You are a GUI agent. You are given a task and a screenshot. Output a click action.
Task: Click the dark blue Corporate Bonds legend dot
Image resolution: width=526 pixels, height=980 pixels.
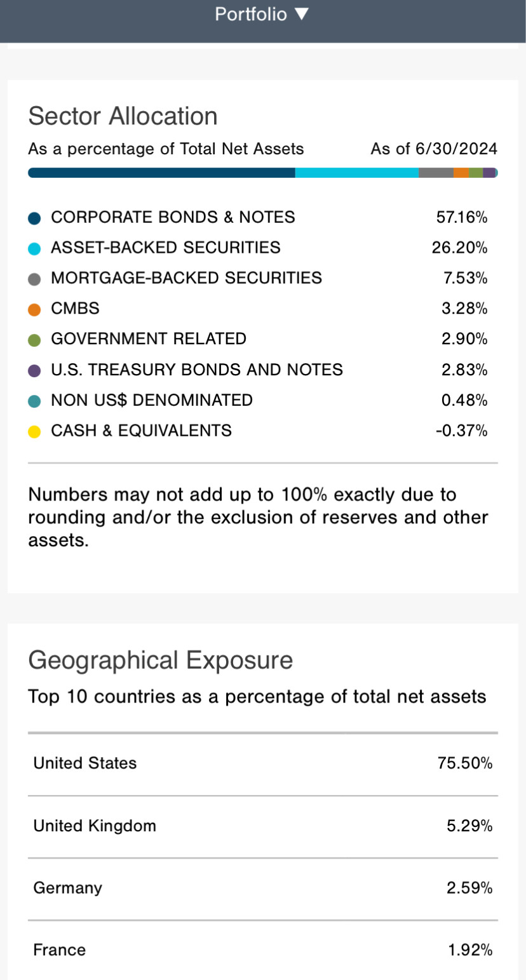35,218
